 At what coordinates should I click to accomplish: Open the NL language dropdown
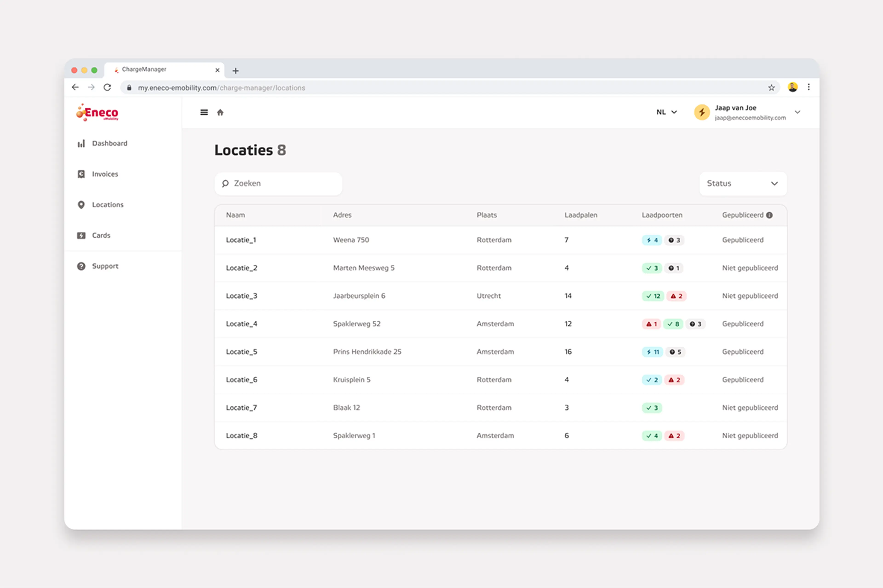click(x=666, y=112)
